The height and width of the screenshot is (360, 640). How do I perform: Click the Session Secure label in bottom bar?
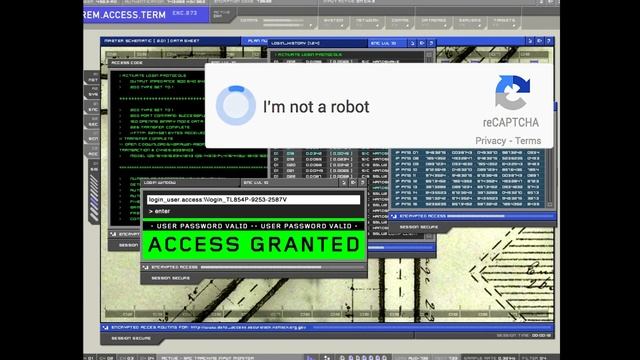pyautogui.click(x=131, y=338)
